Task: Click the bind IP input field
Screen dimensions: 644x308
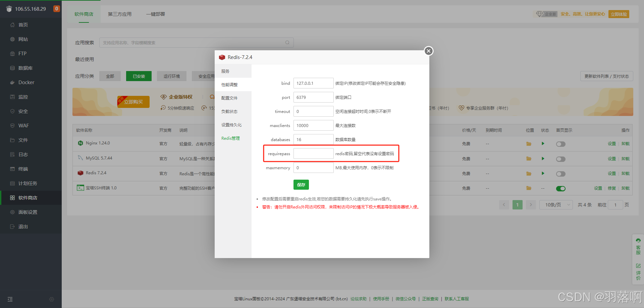Action: pos(314,83)
